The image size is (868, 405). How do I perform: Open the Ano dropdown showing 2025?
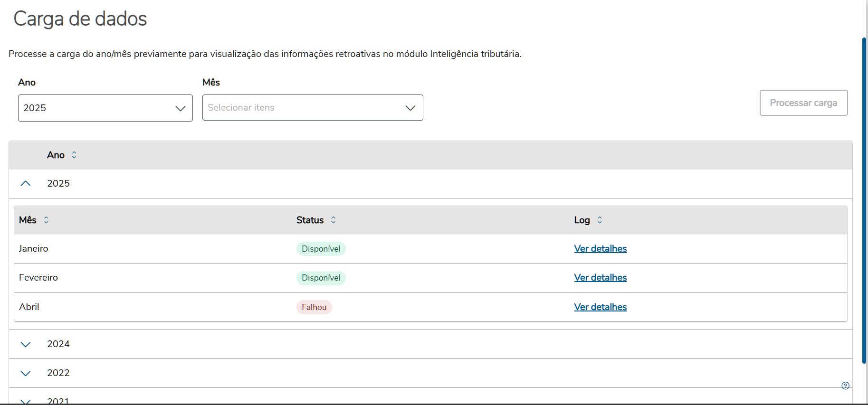(105, 108)
